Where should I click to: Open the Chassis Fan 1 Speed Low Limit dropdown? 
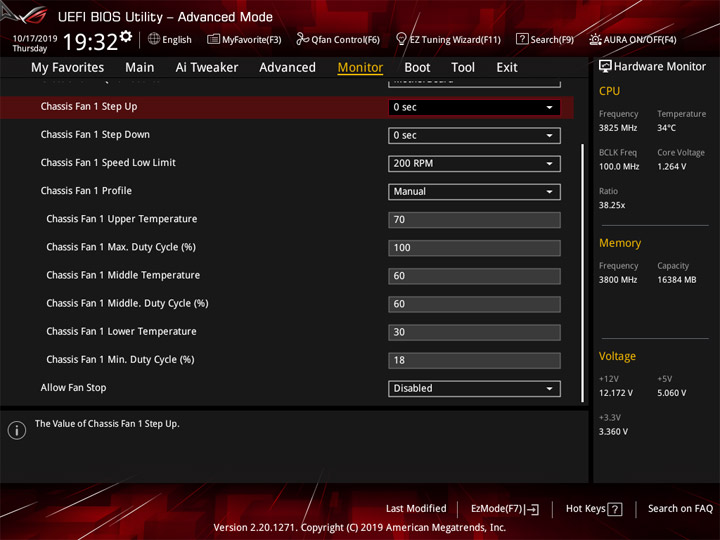[x=474, y=163]
